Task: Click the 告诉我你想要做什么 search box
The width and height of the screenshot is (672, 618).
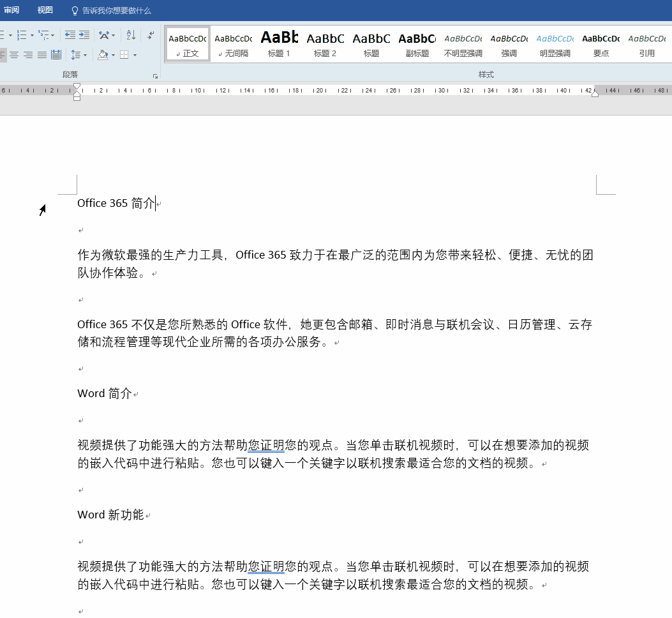Action: 116,10
